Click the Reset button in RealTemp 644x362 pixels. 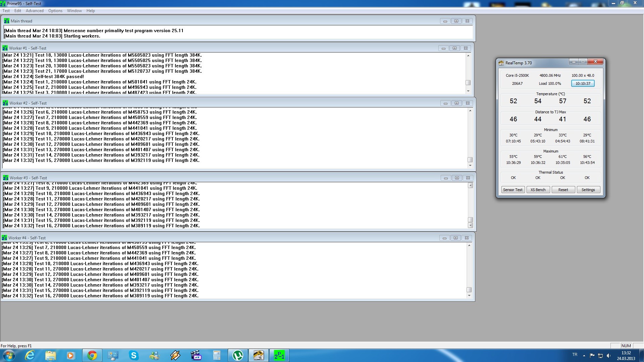click(x=563, y=190)
